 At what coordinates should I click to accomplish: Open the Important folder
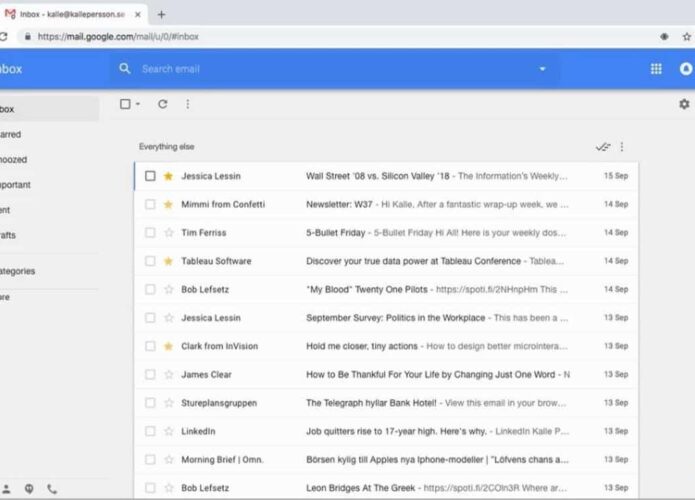15,185
